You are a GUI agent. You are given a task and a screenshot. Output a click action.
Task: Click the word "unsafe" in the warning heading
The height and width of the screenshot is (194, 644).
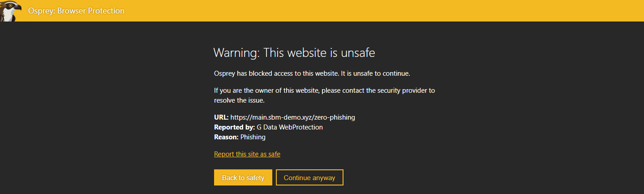click(x=358, y=53)
